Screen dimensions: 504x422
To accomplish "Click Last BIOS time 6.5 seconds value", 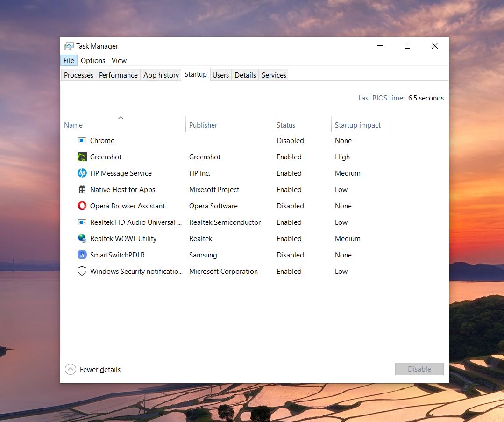I will (x=426, y=98).
